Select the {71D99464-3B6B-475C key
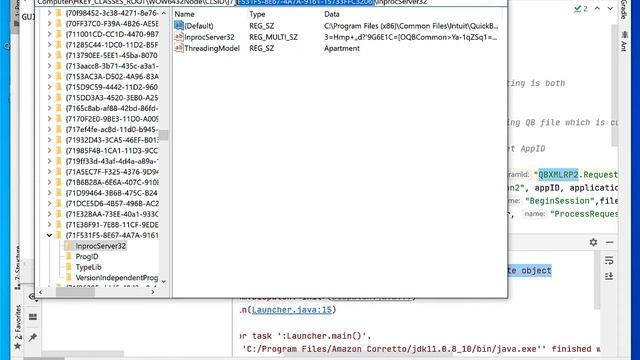 [x=112, y=193]
